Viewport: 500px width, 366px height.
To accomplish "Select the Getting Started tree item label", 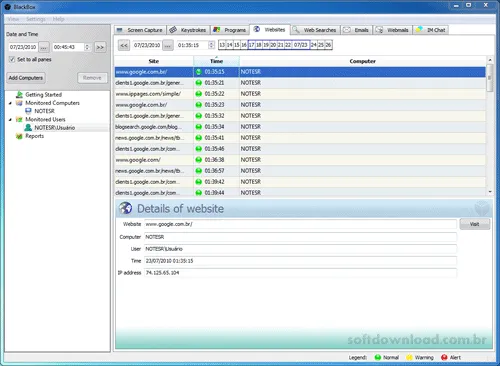I will (44, 95).
